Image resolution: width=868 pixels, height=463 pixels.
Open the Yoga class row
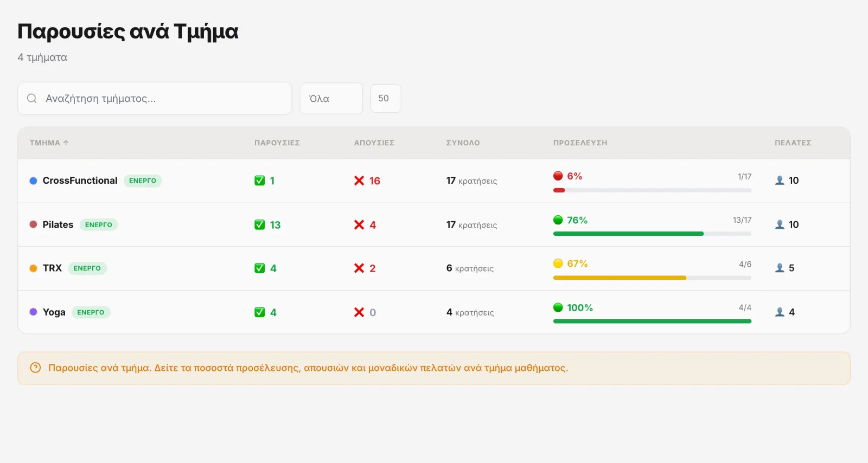click(434, 312)
